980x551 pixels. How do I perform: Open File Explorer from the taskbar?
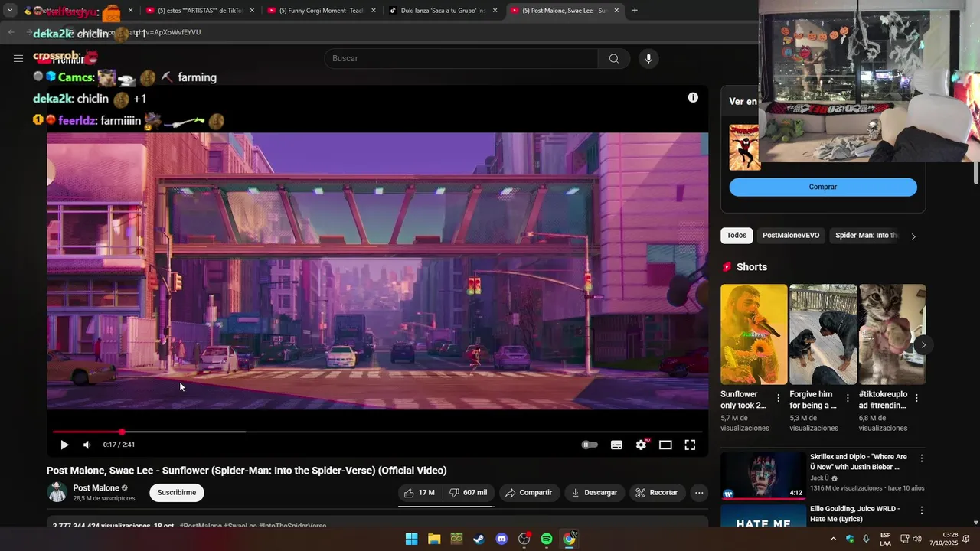point(434,539)
